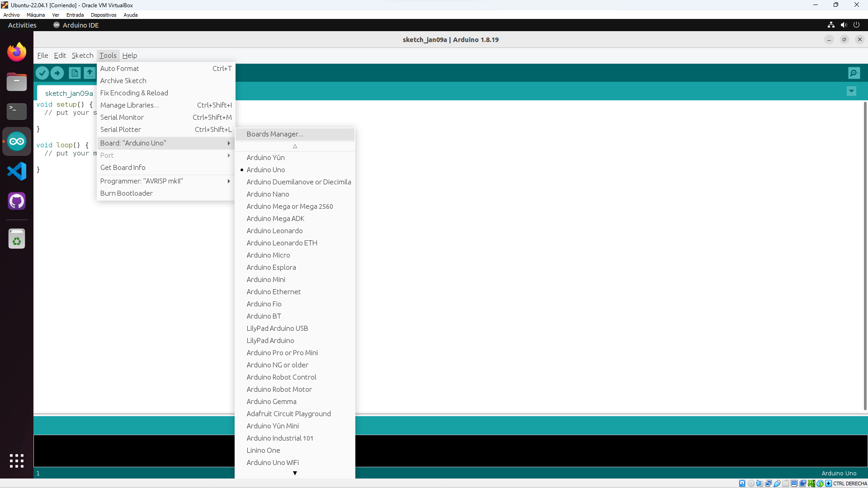Open Terminal from the Ubuntu dock

[x=17, y=111]
